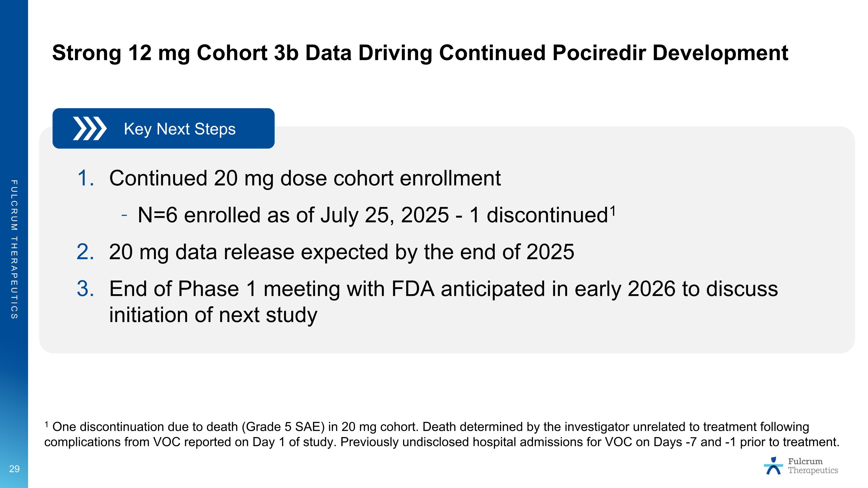Click the slide title about Pociredir Development
868x488 pixels.
tap(420, 53)
